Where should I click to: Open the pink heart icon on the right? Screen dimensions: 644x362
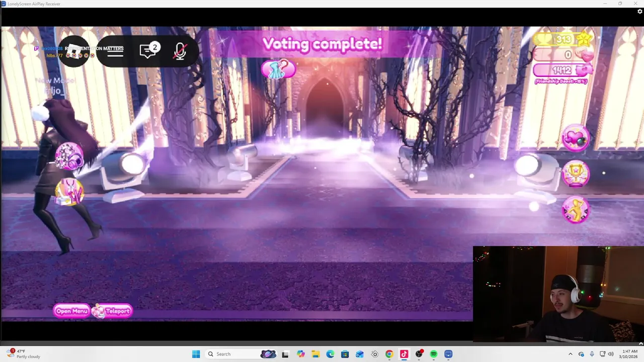pyautogui.click(x=576, y=138)
